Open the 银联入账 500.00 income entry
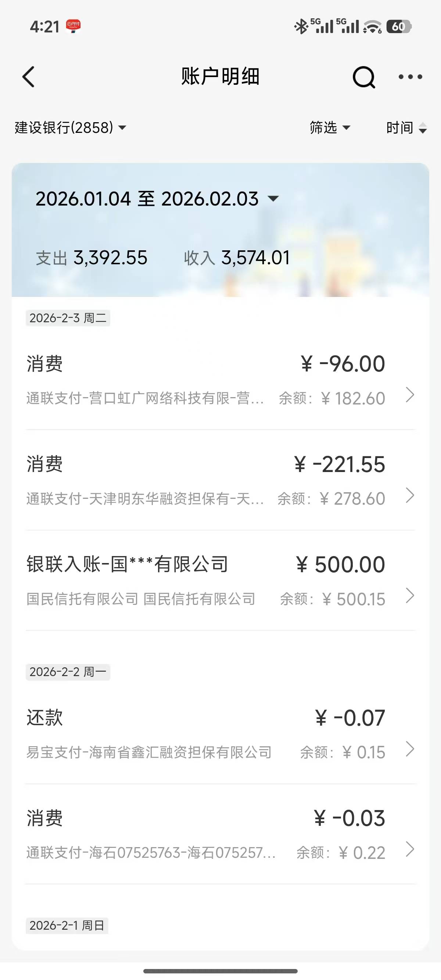The width and height of the screenshot is (441, 980). point(206,581)
